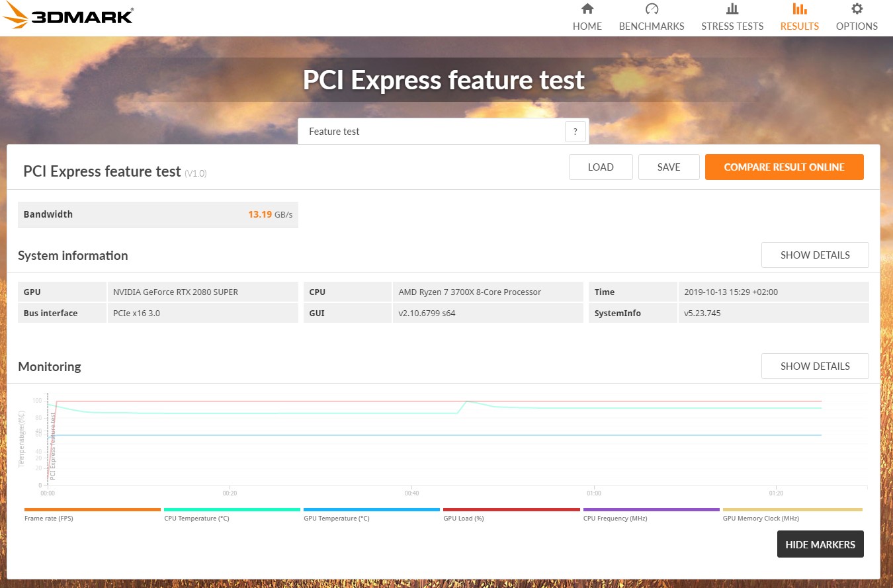Screen dimensions: 893x588
Task: Click GUI version v2.10.6799 s64
Action: pyautogui.click(x=427, y=314)
